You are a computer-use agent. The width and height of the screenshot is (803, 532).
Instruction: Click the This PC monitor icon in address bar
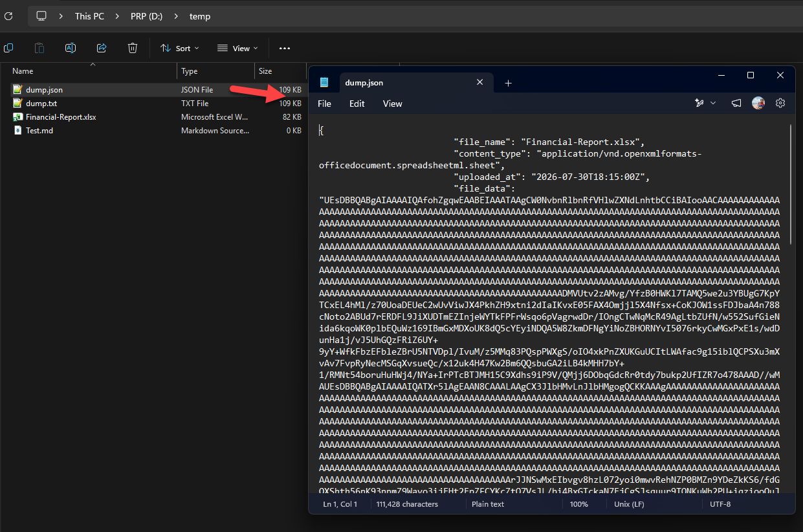pos(41,16)
